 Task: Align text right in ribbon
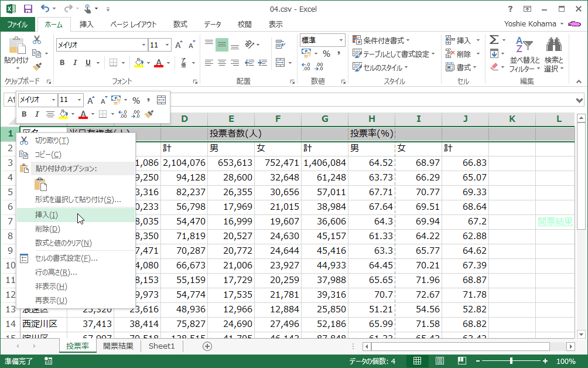pos(235,63)
